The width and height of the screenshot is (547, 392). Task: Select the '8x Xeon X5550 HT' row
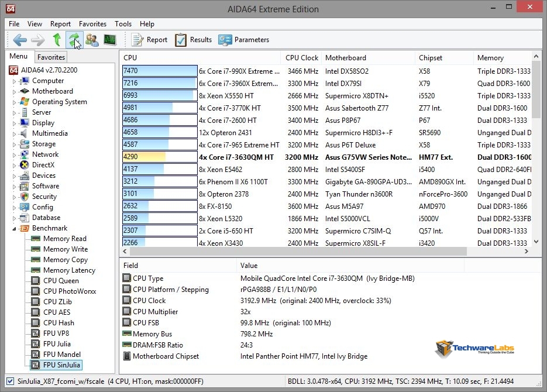[x=326, y=95]
